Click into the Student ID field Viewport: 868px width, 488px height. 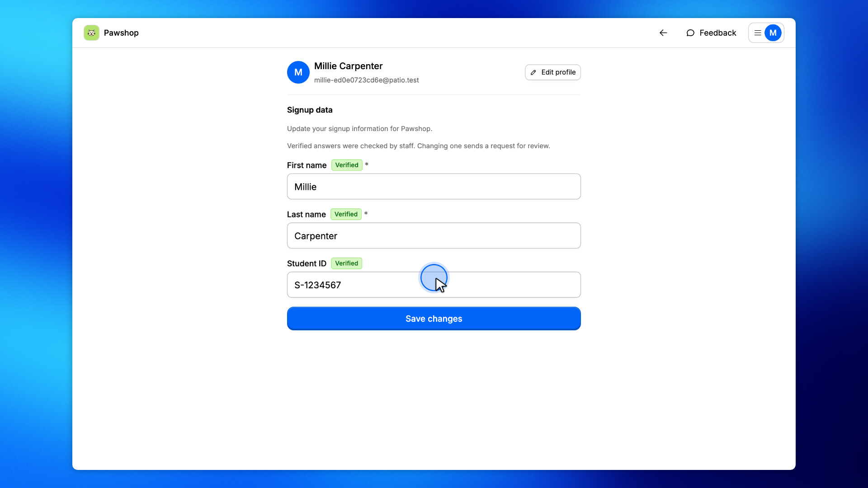(x=434, y=285)
